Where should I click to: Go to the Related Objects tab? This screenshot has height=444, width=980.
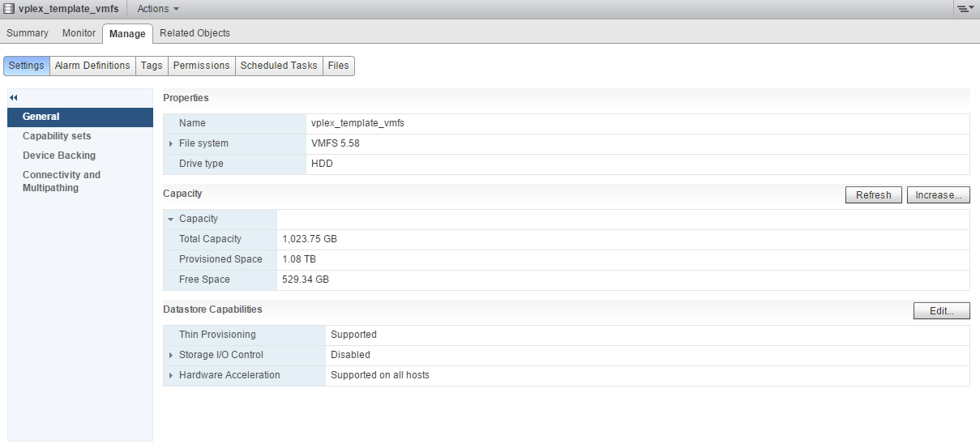click(195, 33)
